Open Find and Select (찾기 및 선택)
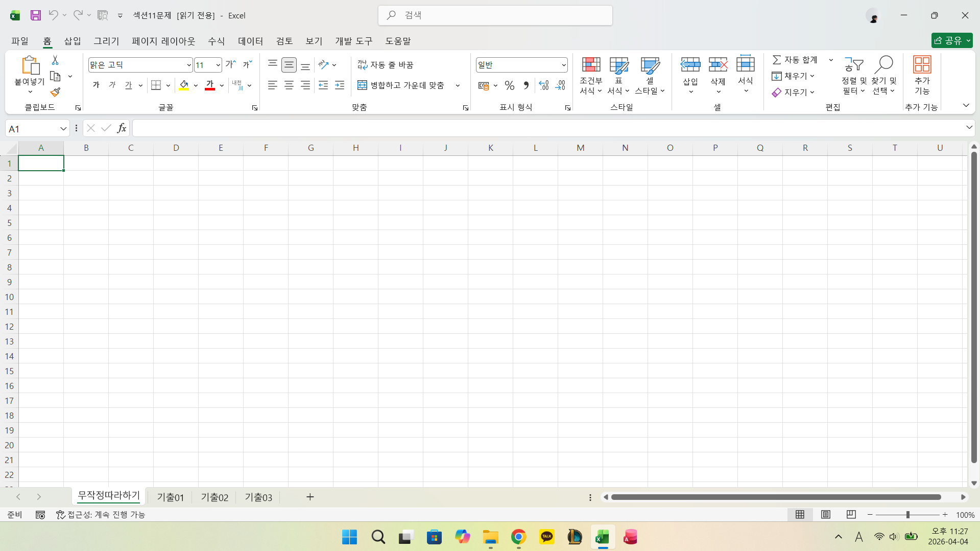This screenshot has height=551, width=980. pyautogui.click(x=883, y=76)
